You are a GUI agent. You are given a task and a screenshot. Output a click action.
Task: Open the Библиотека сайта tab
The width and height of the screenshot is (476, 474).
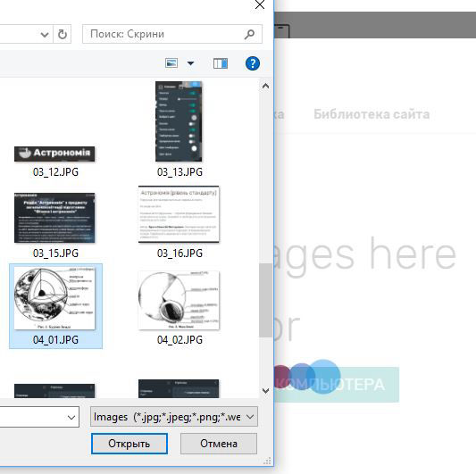click(x=372, y=114)
